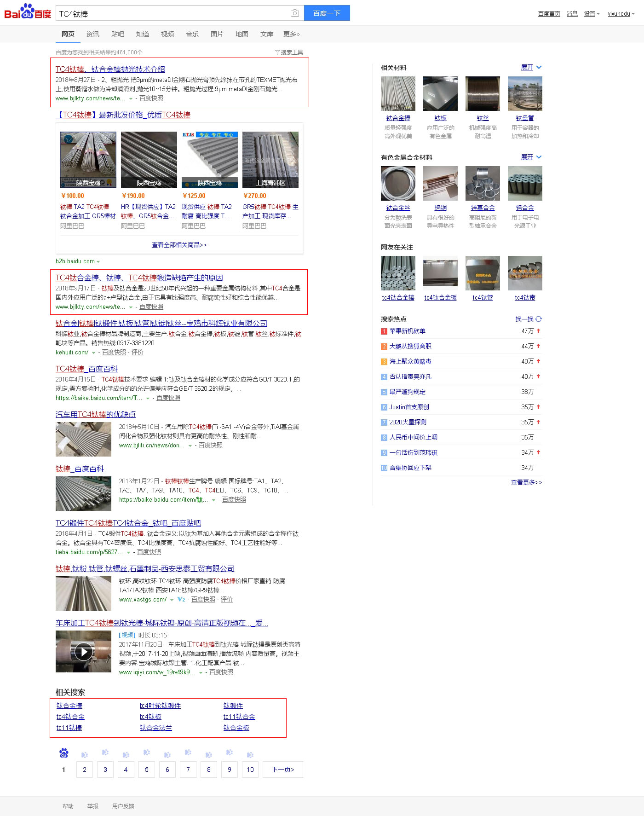Select the 网页 tab
The image size is (644, 816).
[x=68, y=34]
